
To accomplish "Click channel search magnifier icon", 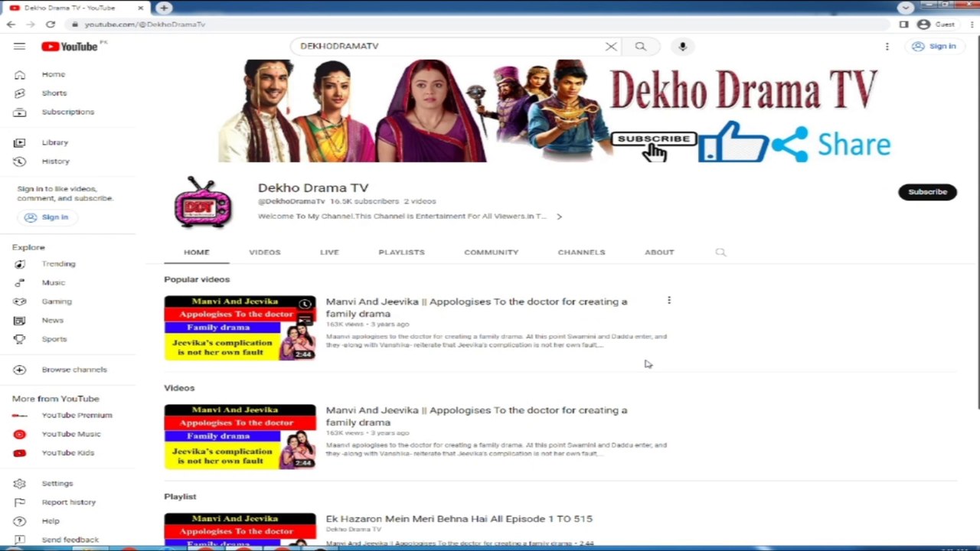I will pyautogui.click(x=720, y=253).
